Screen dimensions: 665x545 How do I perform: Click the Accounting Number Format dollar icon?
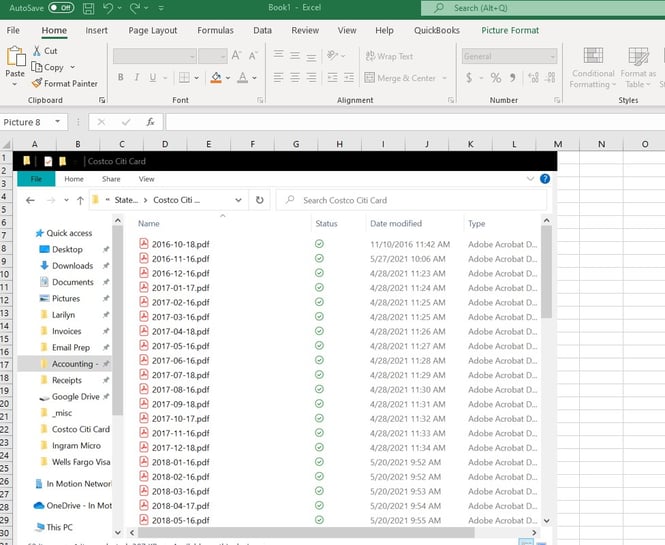(x=469, y=78)
